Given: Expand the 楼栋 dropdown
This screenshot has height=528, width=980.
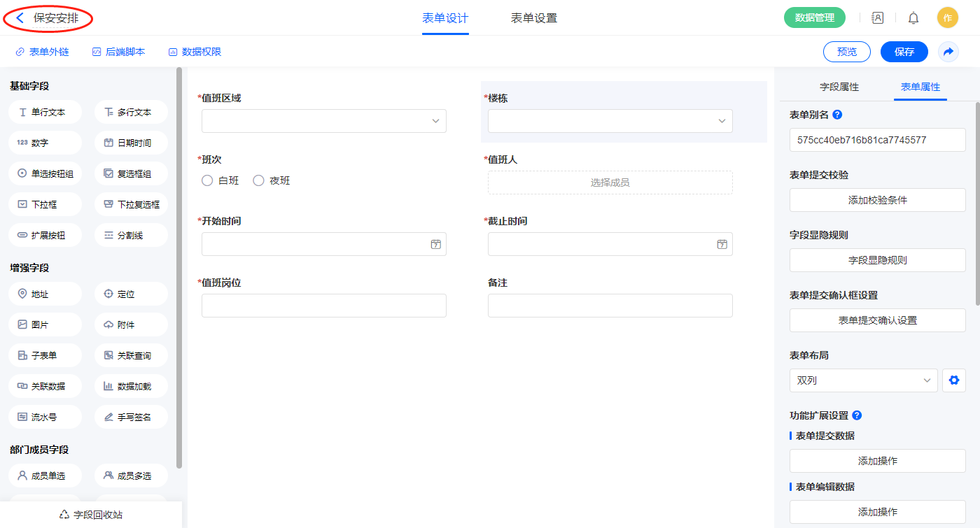Looking at the screenshot, I should click(x=610, y=121).
